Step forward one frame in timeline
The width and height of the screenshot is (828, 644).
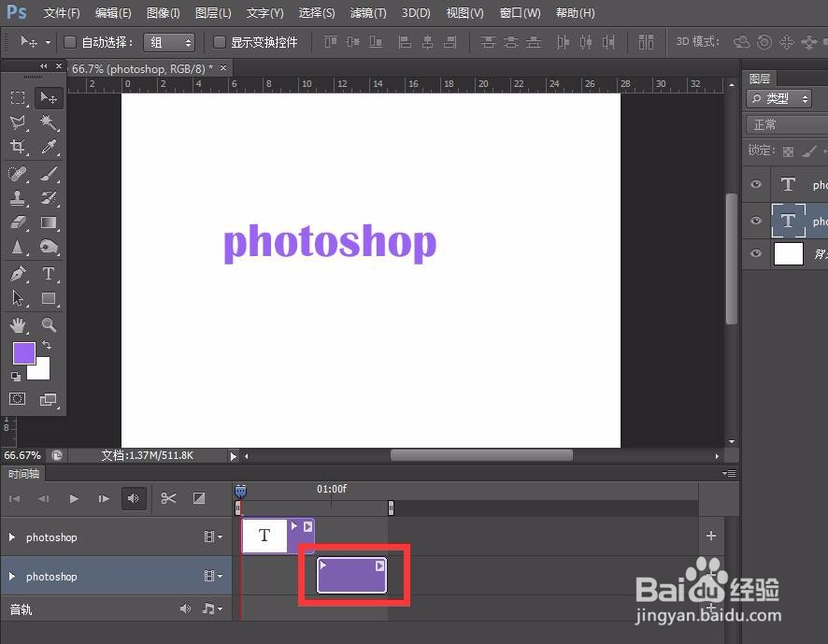pyautogui.click(x=104, y=498)
